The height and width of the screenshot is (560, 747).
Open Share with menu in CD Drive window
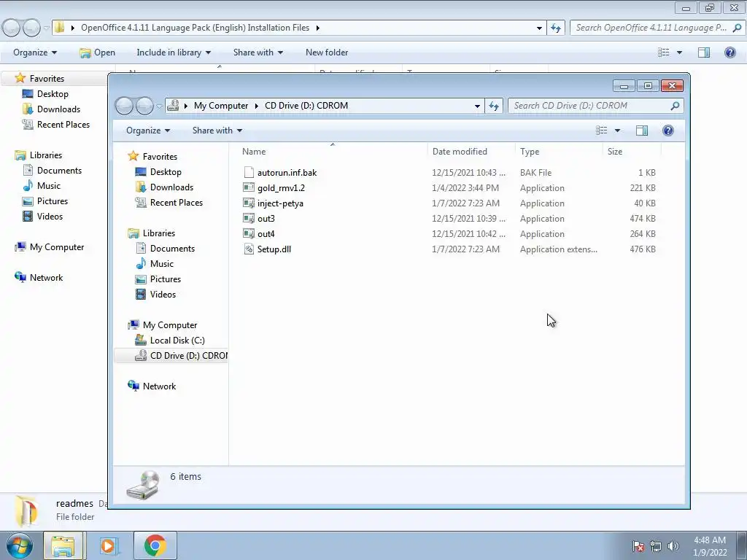point(217,131)
